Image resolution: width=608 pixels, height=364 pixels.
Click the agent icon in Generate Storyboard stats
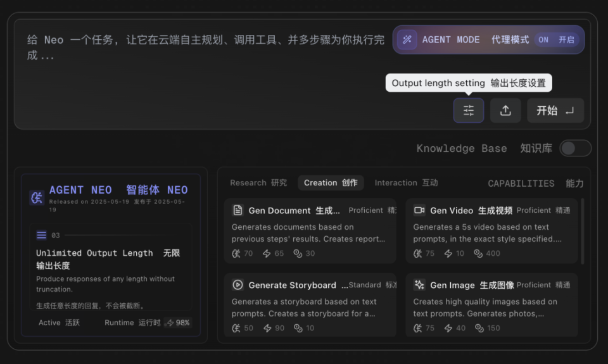(236, 329)
